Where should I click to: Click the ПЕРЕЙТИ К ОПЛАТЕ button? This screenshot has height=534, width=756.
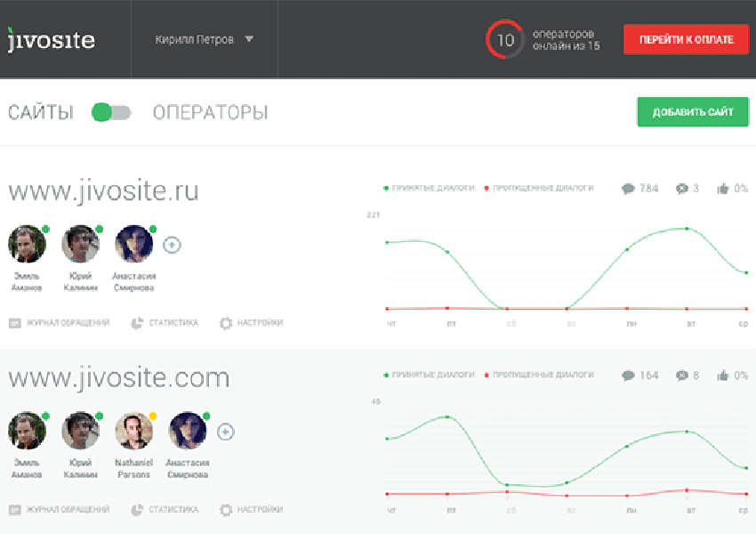686,39
